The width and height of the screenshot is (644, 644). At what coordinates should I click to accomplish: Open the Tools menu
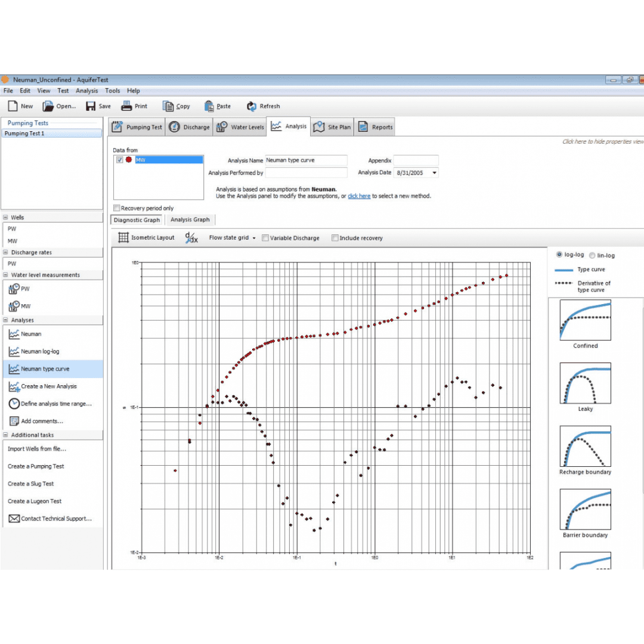pyautogui.click(x=112, y=91)
